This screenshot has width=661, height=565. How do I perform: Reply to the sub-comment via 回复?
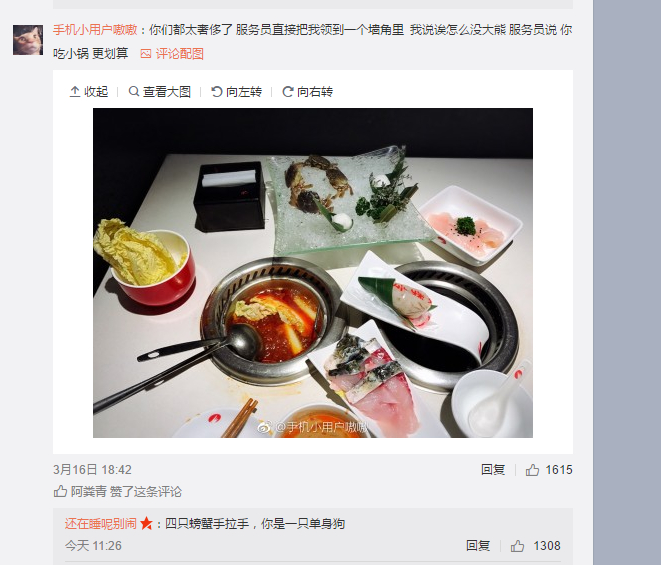478,546
